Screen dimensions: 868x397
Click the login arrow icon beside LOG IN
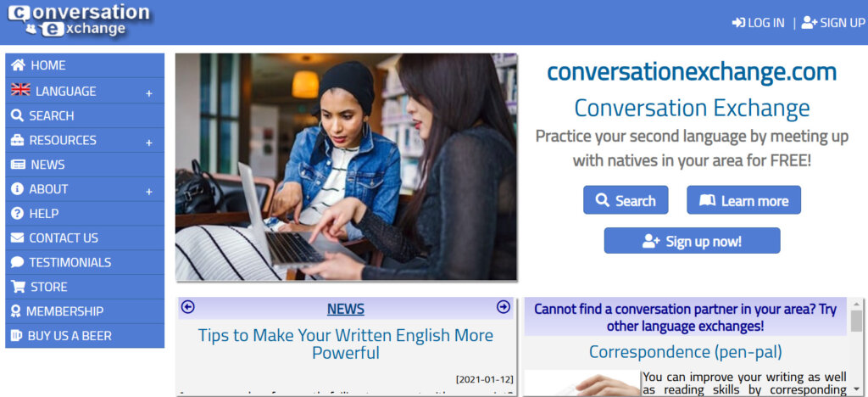pyautogui.click(x=738, y=23)
